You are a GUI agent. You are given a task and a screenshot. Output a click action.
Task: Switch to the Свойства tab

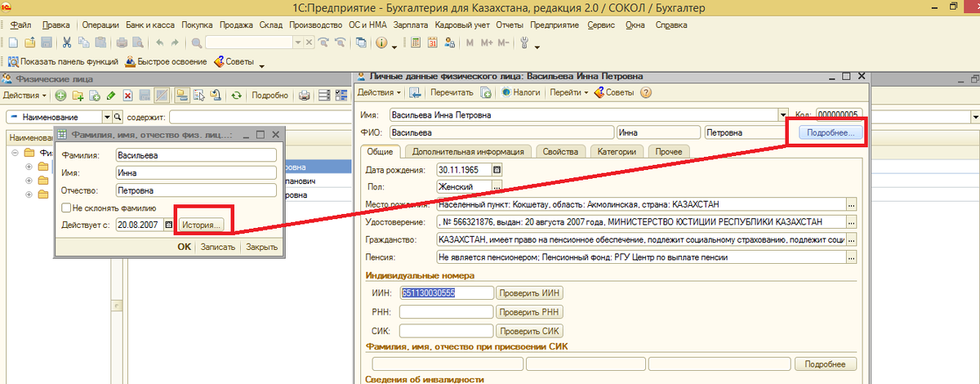click(x=560, y=151)
